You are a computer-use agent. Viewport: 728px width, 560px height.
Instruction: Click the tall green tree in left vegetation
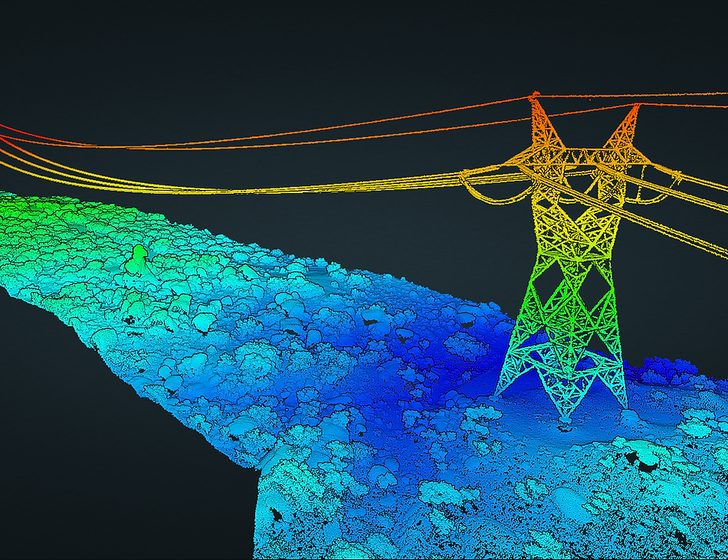click(x=139, y=259)
